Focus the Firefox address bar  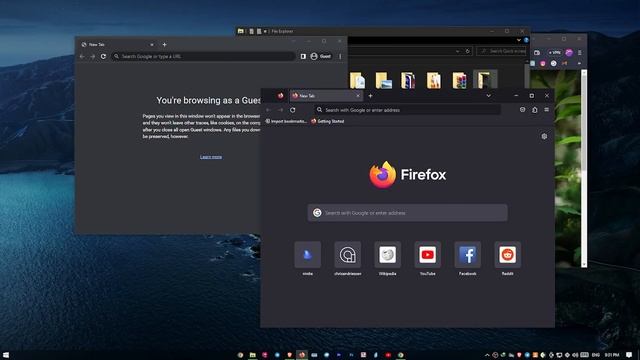pos(407,110)
